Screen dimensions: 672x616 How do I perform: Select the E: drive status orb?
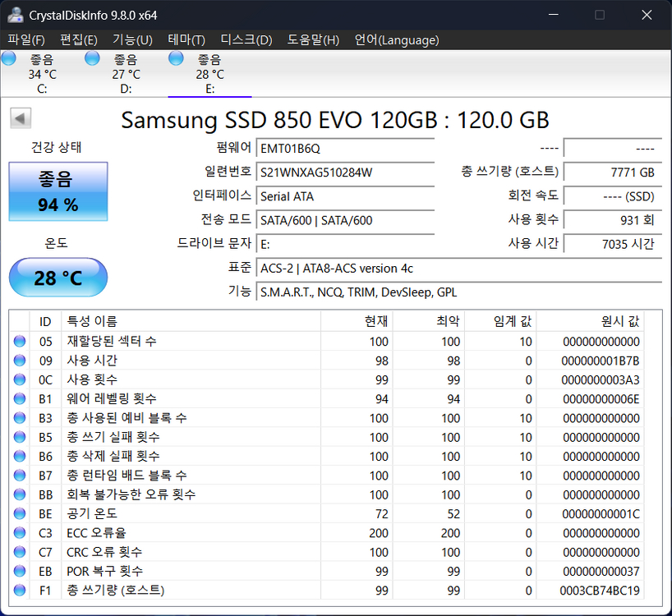pyautogui.click(x=176, y=58)
